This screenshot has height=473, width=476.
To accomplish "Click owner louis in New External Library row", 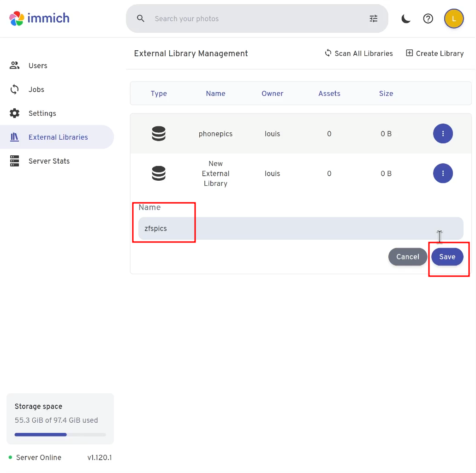I will (272, 173).
